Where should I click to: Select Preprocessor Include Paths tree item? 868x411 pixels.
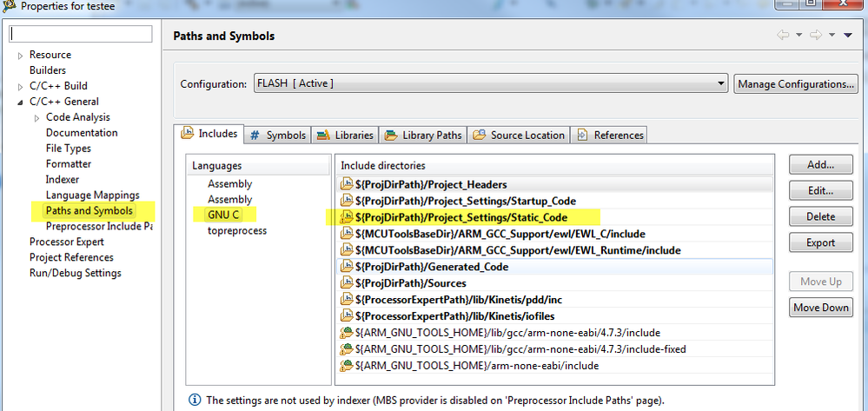(x=99, y=226)
